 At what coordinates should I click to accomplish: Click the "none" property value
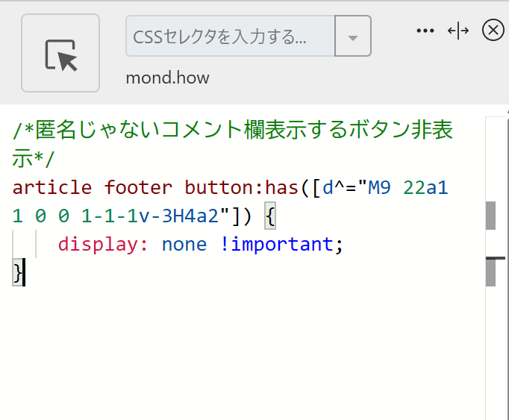tap(184, 245)
